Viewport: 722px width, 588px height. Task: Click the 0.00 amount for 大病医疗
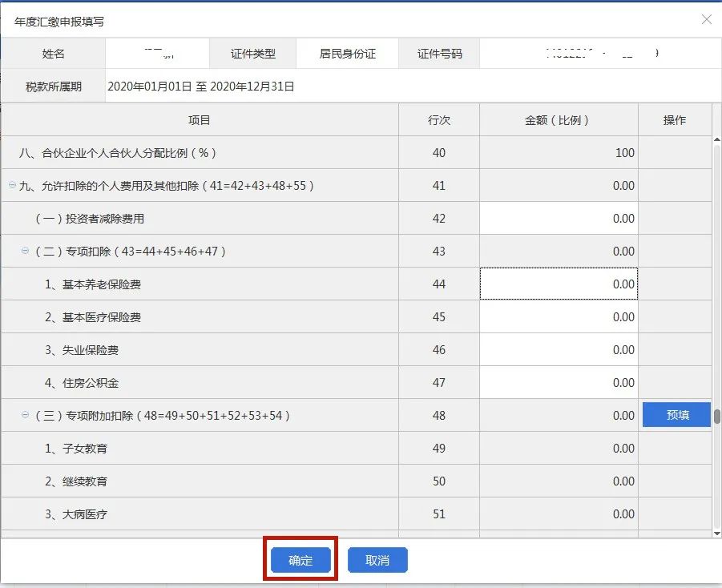click(x=623, y=513)
